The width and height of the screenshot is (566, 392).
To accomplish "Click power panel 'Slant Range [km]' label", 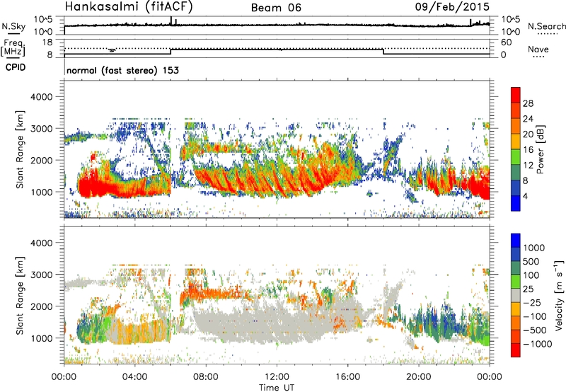I will [x=20, y=149].
